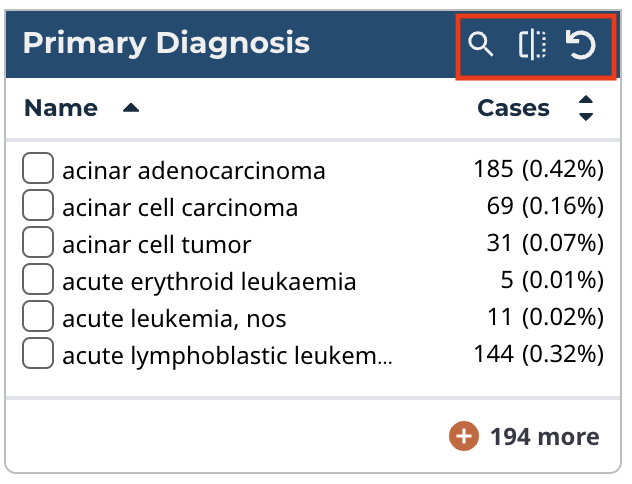Open search in Primary Diagnosis card

click(482, 45)
